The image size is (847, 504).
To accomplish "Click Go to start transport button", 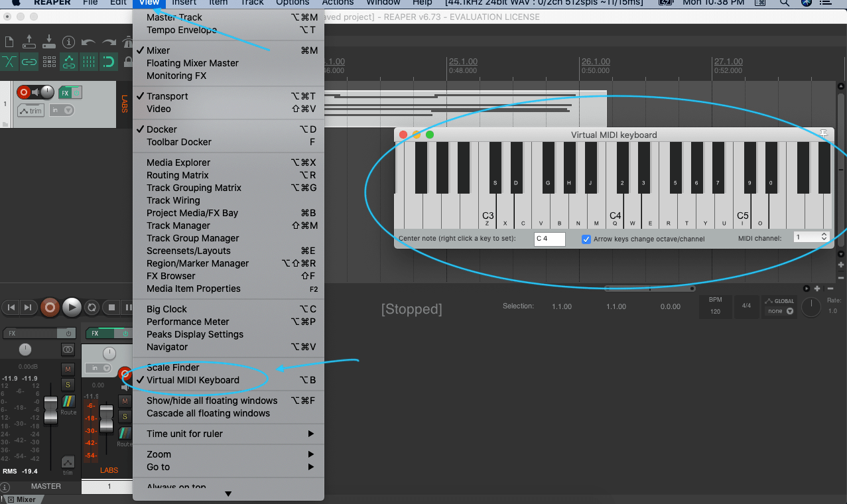I will tap(10, 307).
